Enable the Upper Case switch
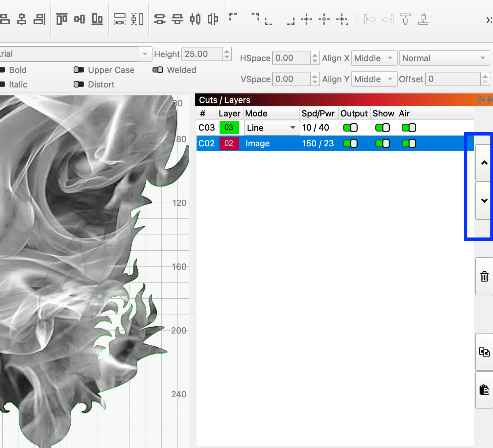This screenshot has width=493, height=448. point(79,70)
